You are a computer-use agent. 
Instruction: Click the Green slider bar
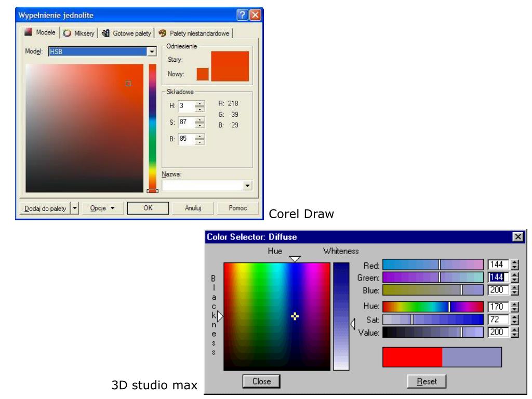coord(433,277)
